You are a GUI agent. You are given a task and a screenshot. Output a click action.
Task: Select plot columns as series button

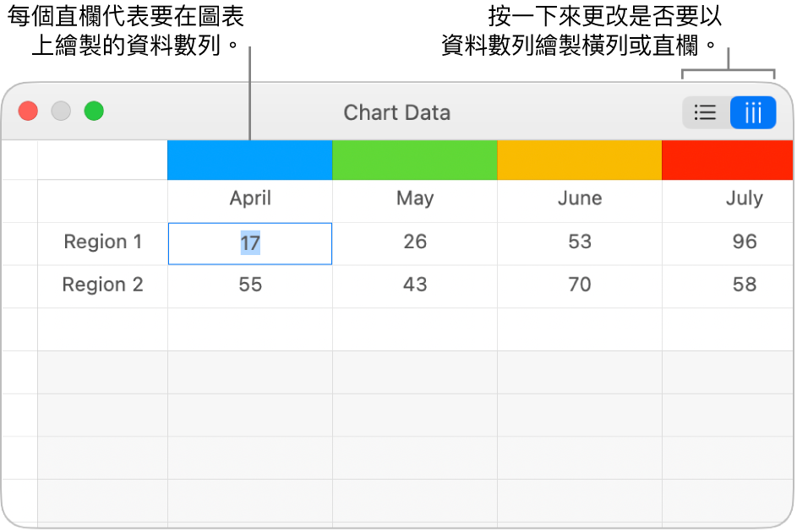753,112
